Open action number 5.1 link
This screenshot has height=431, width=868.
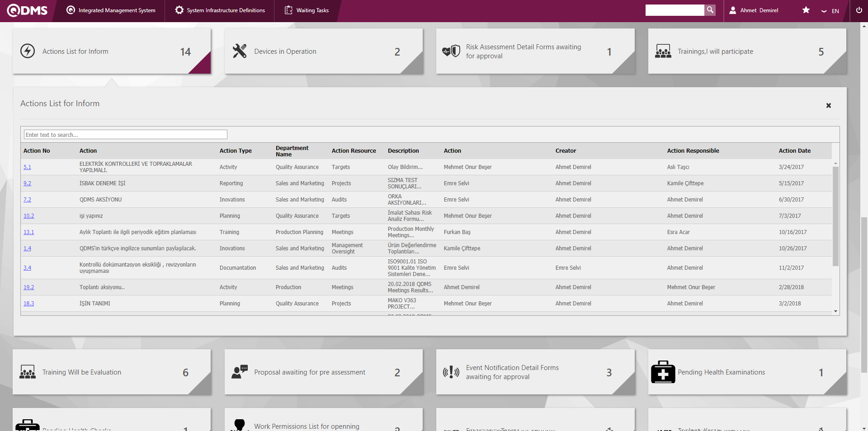tap(27, 167)
